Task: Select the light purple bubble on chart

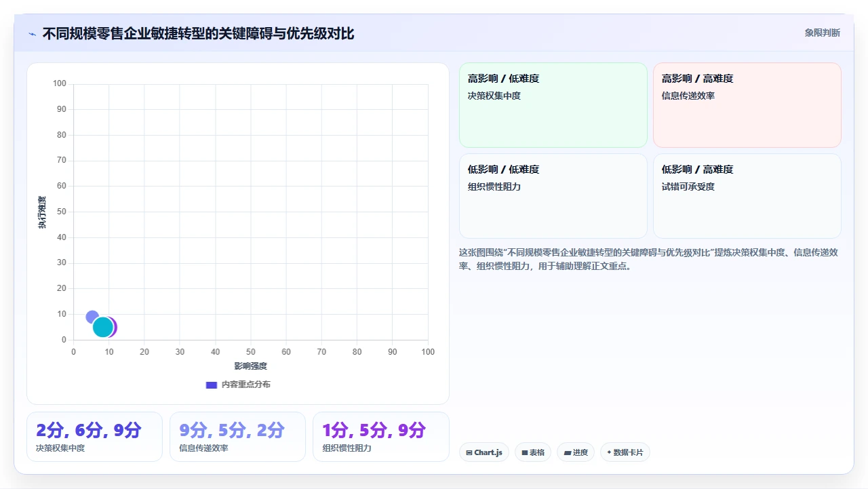Action: (x=92, y=317)
